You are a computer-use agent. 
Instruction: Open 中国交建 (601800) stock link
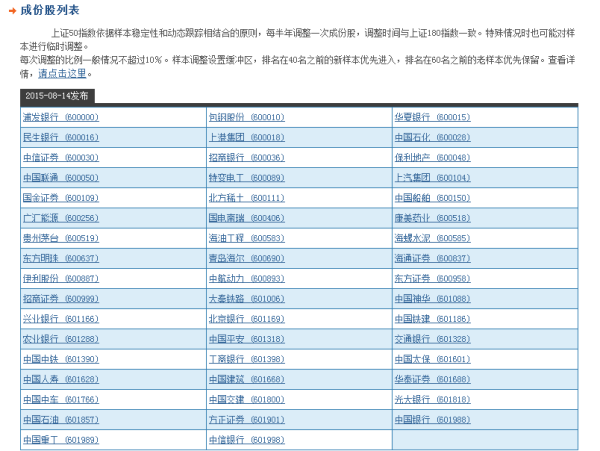coord(246,400)
